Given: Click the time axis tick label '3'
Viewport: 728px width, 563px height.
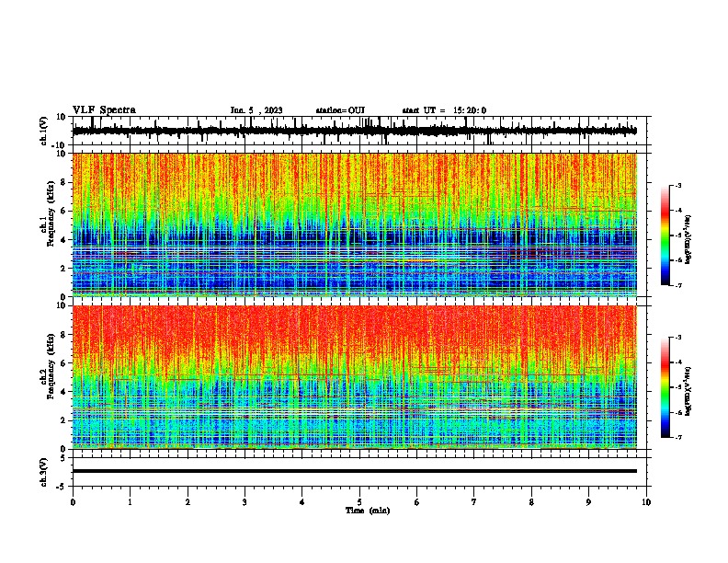Looking at the screenshot, I should pos(245,502).
